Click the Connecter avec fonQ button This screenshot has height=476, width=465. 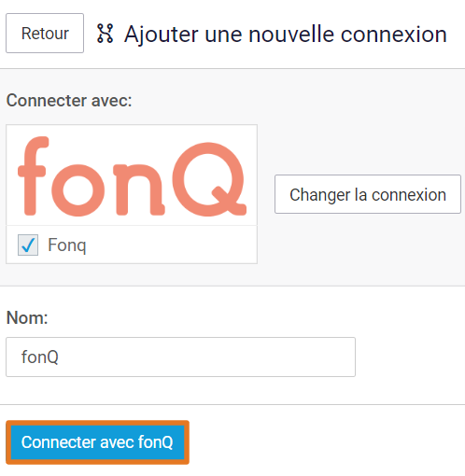click(97, 442)
